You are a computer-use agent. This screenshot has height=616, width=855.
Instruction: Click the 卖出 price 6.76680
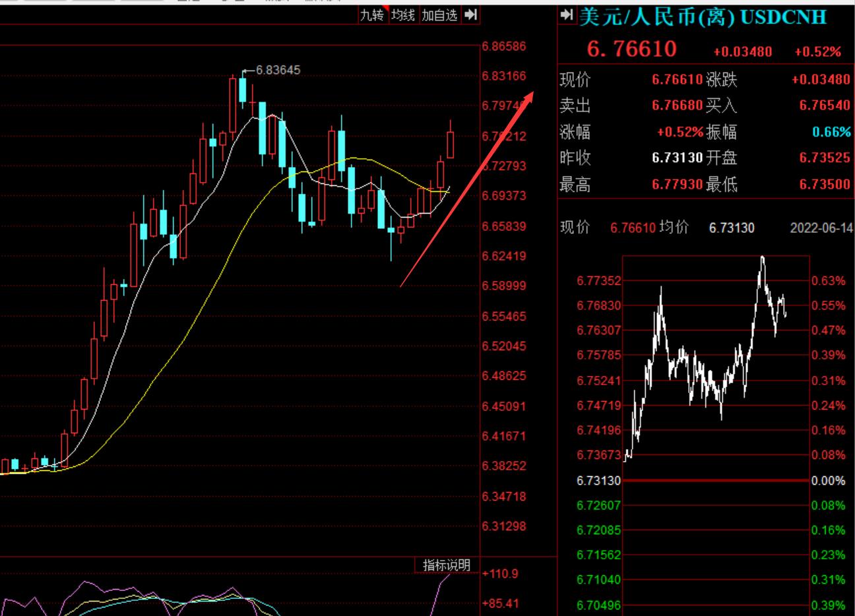[x=678, y=106]
